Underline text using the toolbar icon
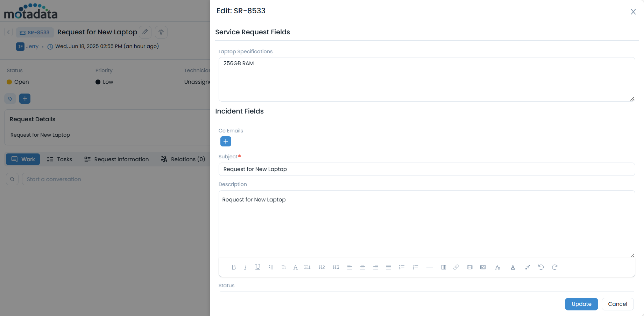Image resolution: width=644 pixels, height=316 pixels. [x=258, y=267]
